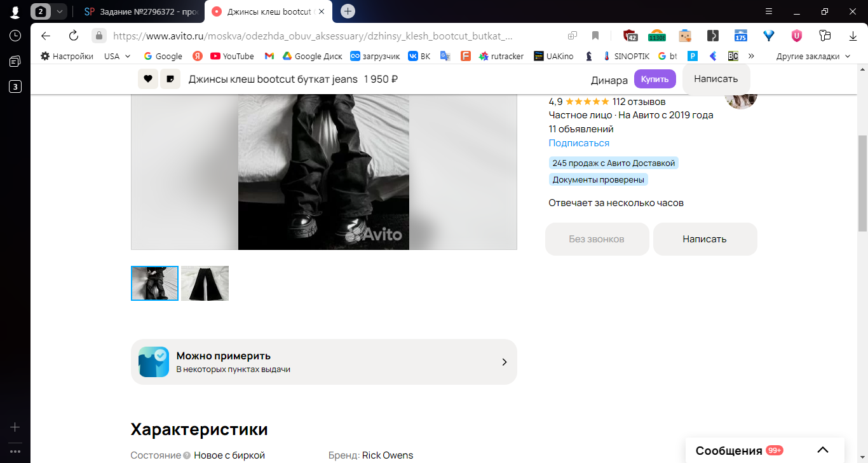Open the blue calendar extension showing 175

[740, 36]
